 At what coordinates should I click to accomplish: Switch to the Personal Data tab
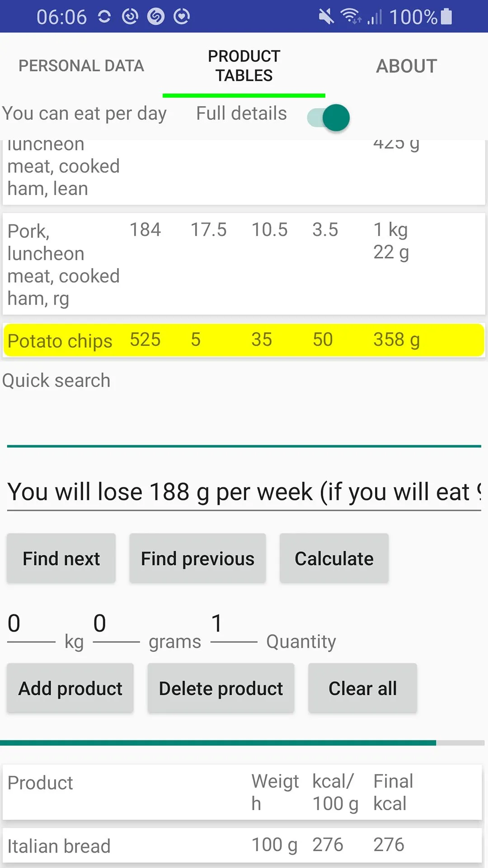pos(81,66)
